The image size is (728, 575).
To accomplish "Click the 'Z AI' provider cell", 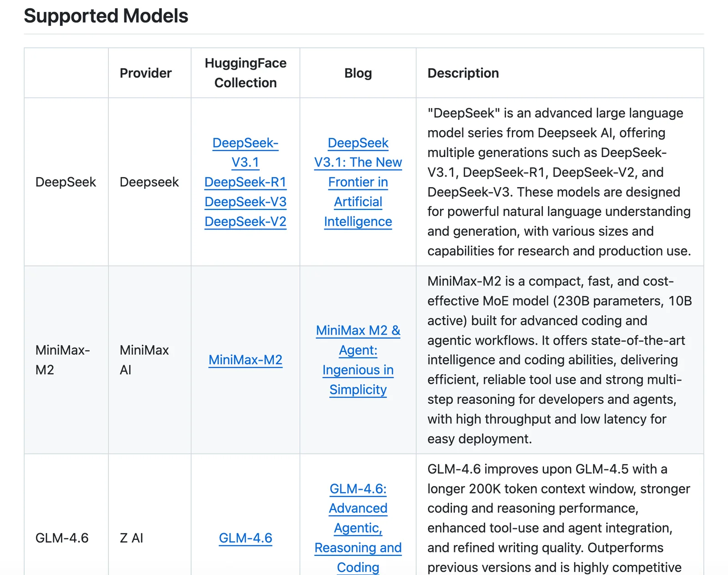I will [131, 538].
